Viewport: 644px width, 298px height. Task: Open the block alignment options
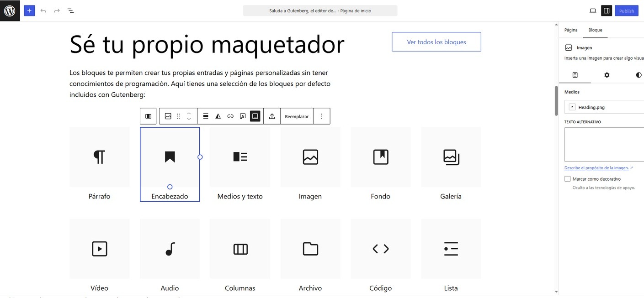tap(206, 116)
